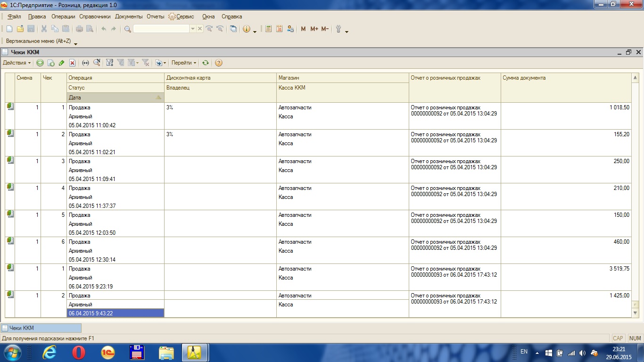Viewport: 644px width, 362px height.
Task: Open the Файл menu
Action: (x=14, y=16)
